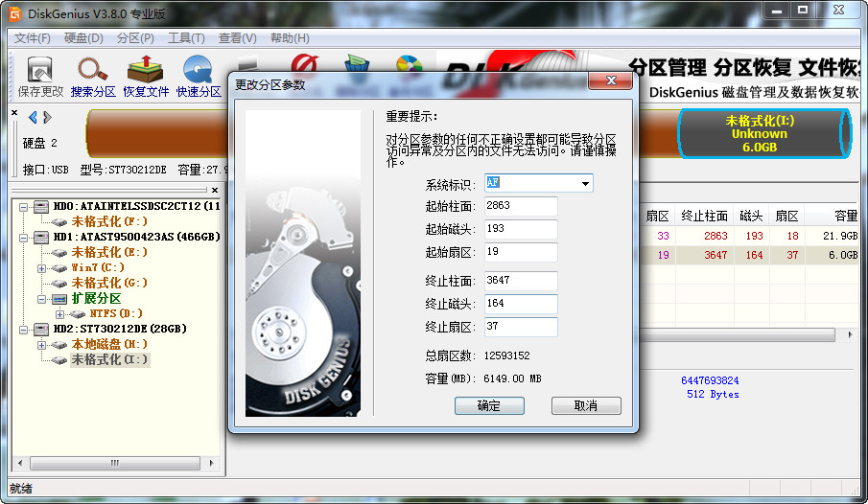
Task: Select 未格式化(F:) in the disk tree
Action: (x=109, y=222)
